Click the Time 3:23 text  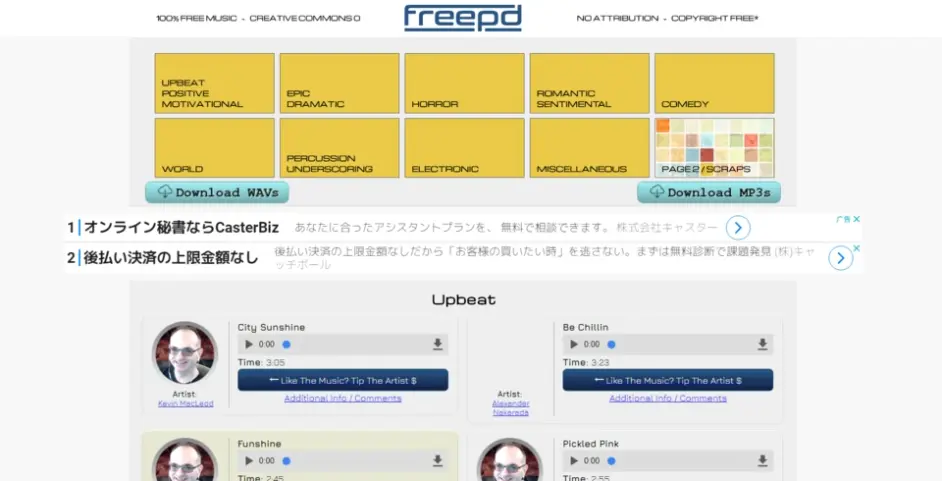pyautogui.click(x=586, y=362)
